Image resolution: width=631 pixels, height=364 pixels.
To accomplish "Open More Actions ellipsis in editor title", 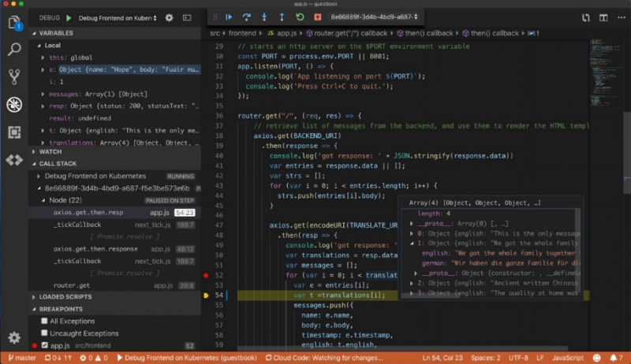I will 622,17.
